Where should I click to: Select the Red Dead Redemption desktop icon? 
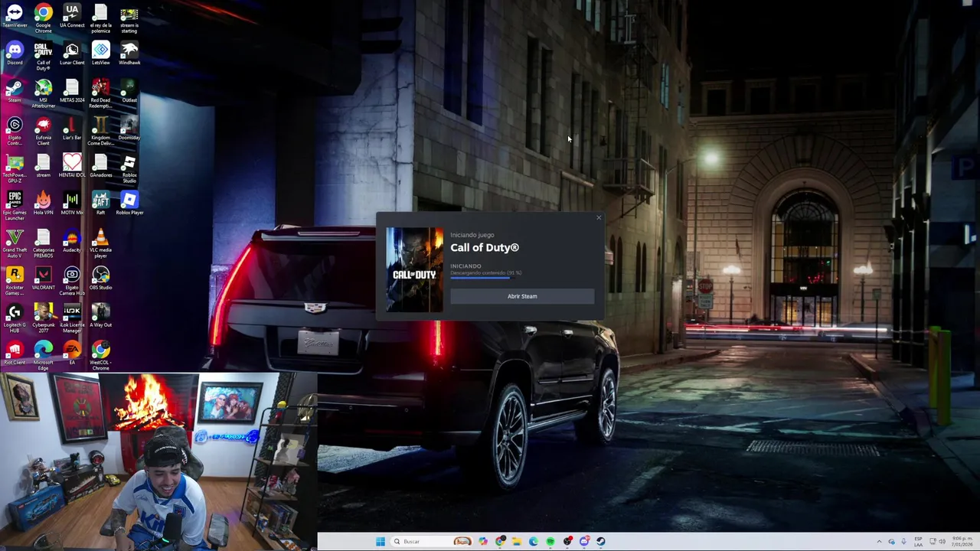coord(100,93)
